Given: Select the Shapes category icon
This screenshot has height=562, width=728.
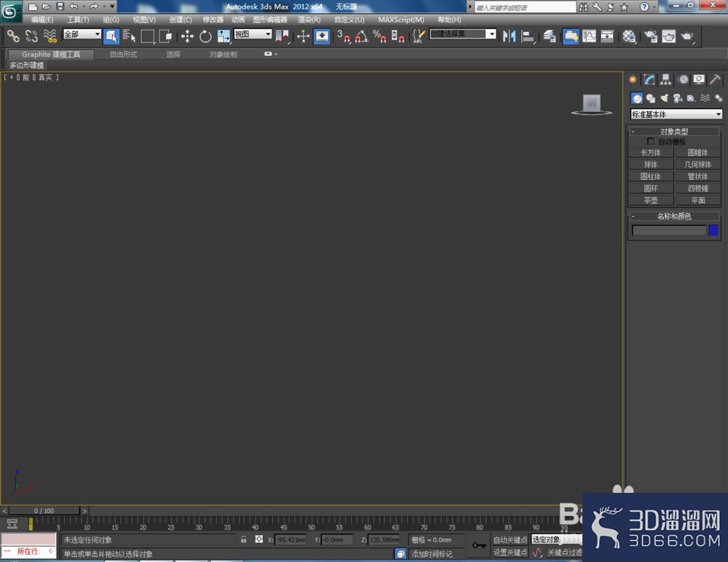Looking at the screenshot, I should [650, 98].
